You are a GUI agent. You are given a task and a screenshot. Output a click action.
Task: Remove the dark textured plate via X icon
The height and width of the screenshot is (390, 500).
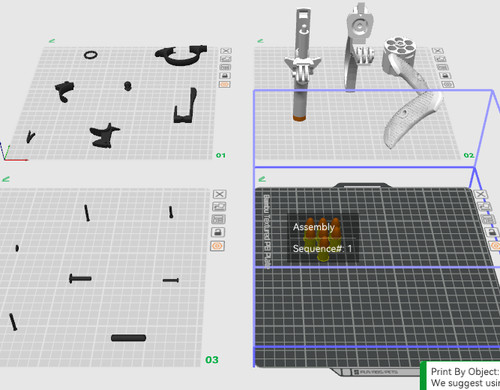pyautogui.click(x=481, y=194)
